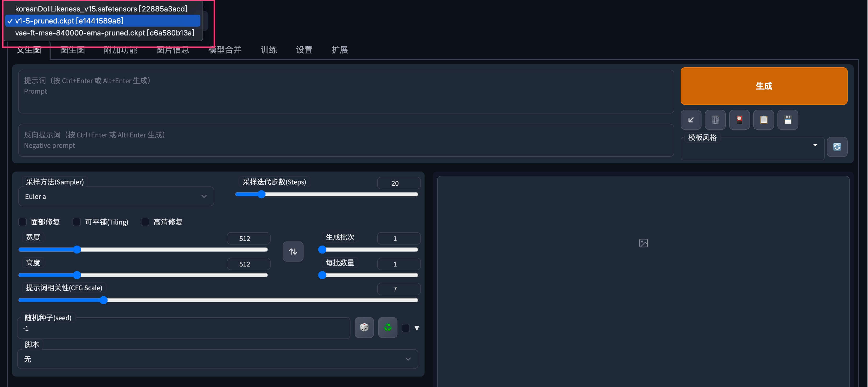868x387 pixels.
Task: Click the CFG Scale slider handle
Action: click(104, 300)
